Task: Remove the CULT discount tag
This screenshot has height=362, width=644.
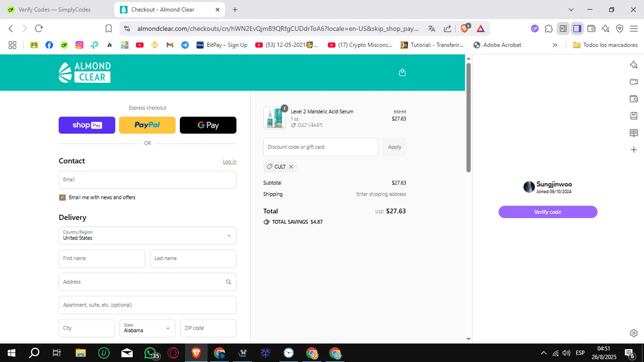Action: 291,167
